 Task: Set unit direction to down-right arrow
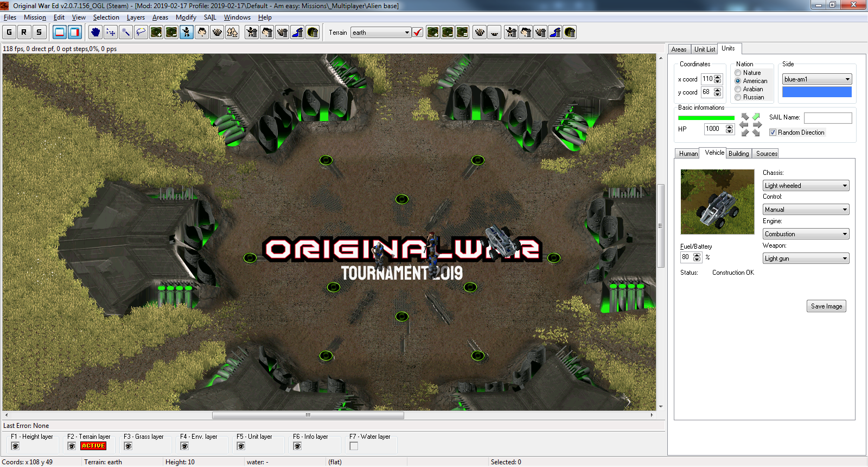(756, 132)
